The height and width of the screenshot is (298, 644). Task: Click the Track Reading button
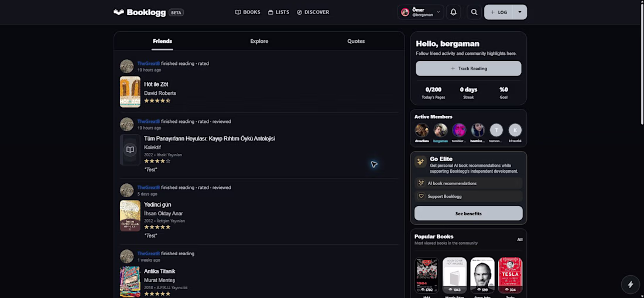click(x=468, y=68)
